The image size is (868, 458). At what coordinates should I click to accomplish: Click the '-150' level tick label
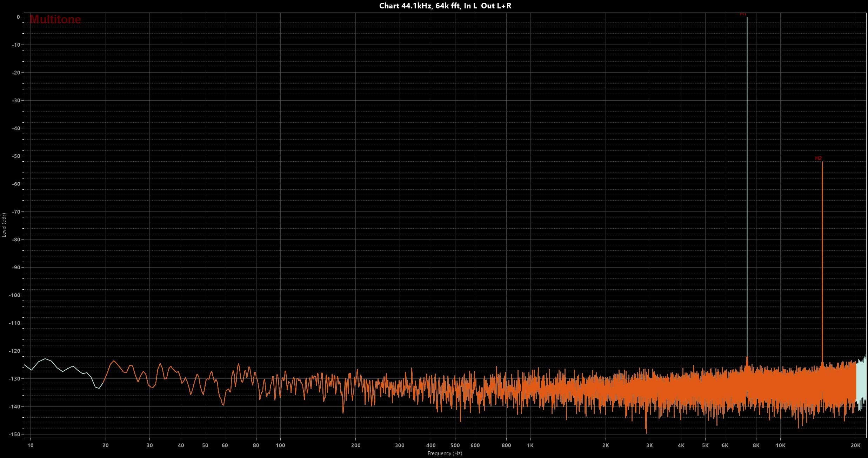coord(14,435)
